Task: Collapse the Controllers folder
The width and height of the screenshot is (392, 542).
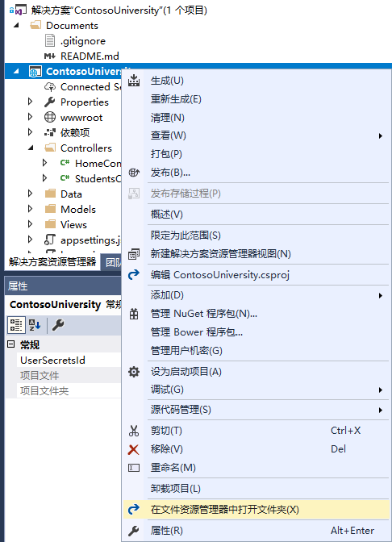Action: (x=31, y=148)
